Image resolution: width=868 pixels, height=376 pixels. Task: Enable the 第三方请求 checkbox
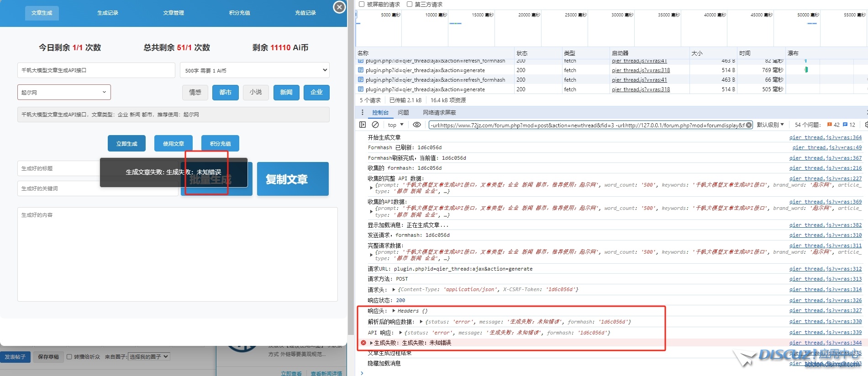[x=410, y=4]
